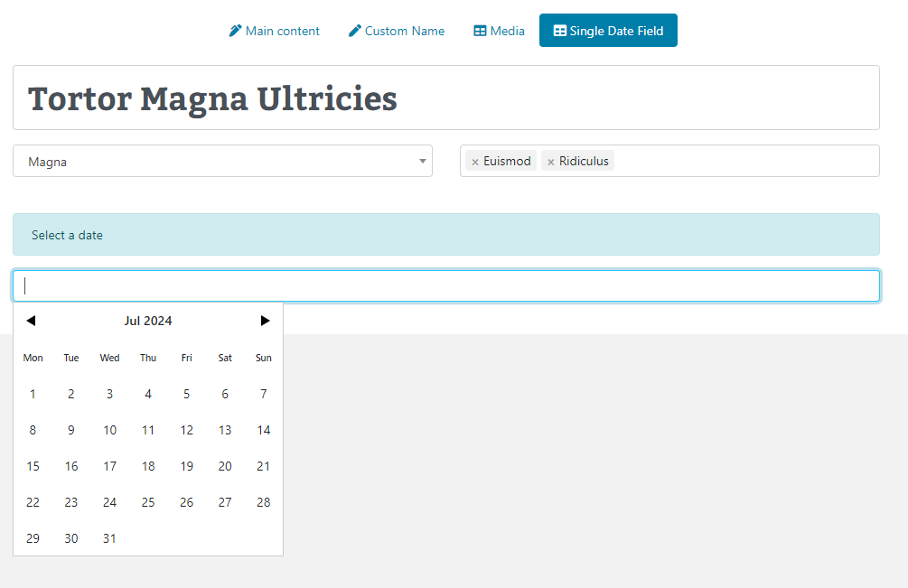
Task: Click the pencil icon beside Main content
Action: [236, 30]
